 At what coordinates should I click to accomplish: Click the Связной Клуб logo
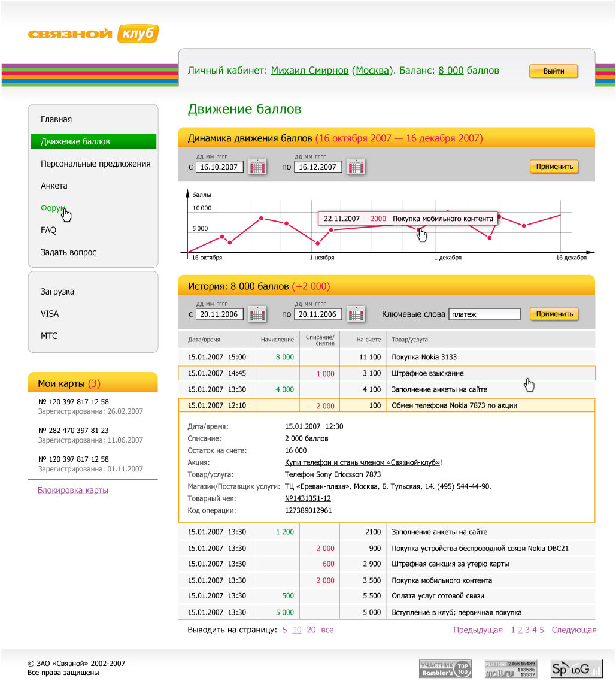[x=93, y=34]
